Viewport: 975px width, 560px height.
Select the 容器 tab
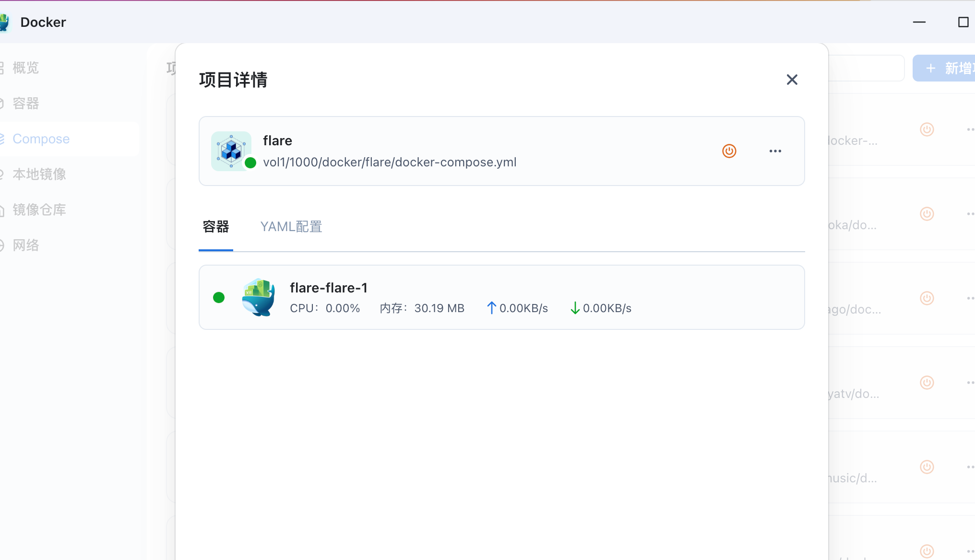pyautogui.click(x=216, y=227)
